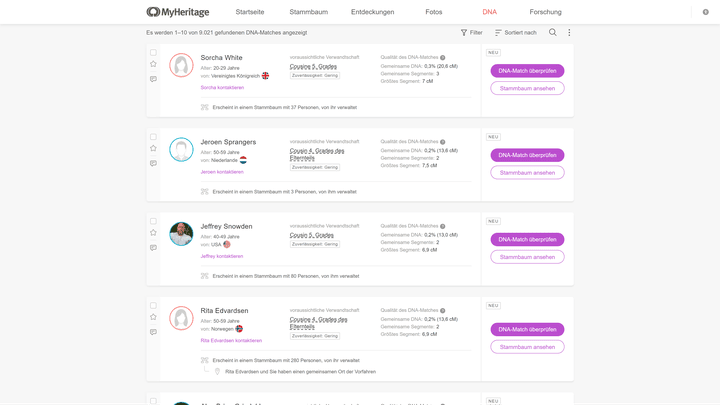Viewport: 720px width, 405px height.
Task: Click Rita Edvardsen's avatar
Action: 181,318
